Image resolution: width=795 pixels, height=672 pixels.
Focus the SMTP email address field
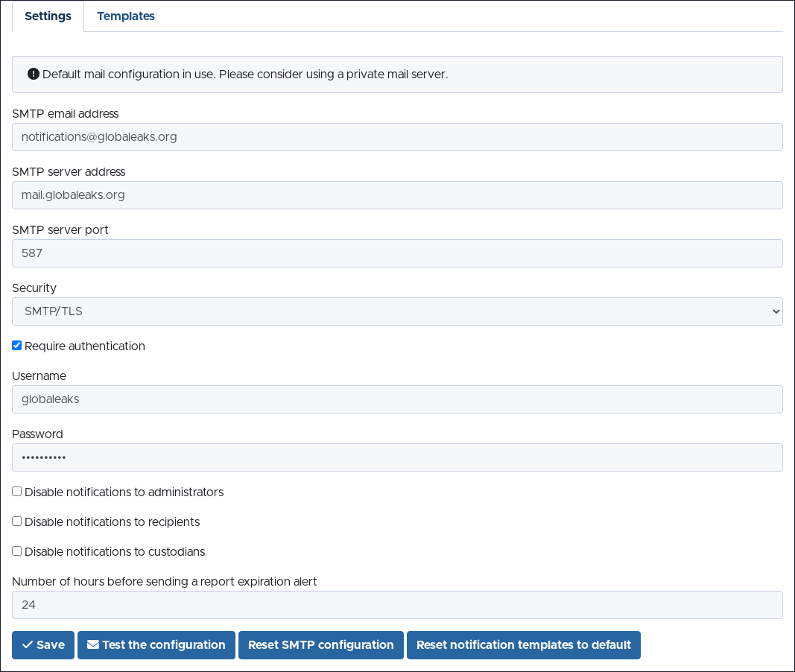397,137
